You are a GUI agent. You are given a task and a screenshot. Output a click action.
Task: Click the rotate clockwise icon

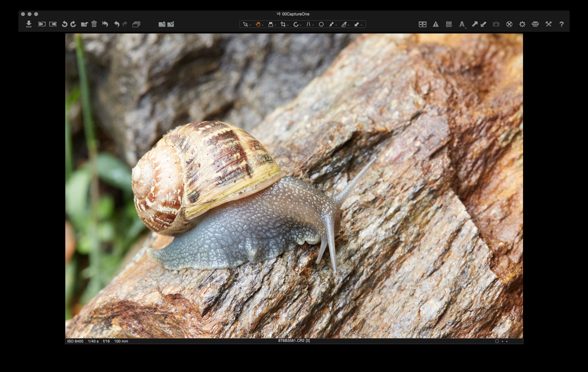73,24
